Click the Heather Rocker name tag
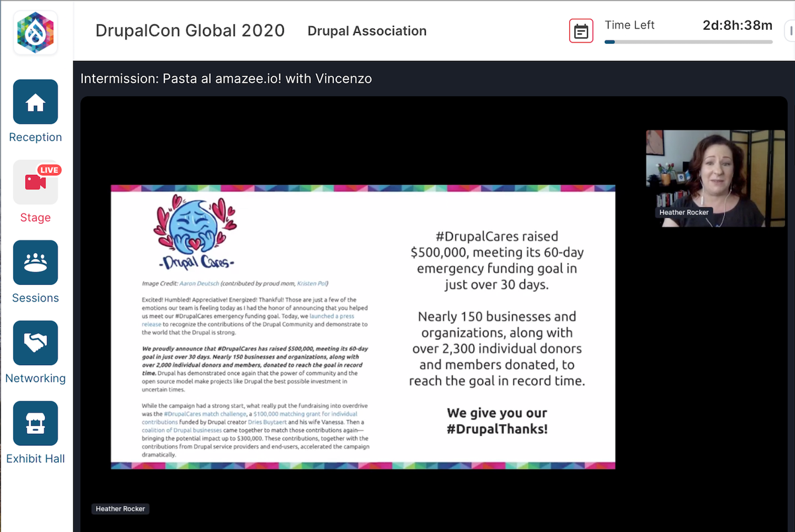795x532 pixels. (120, 509)
